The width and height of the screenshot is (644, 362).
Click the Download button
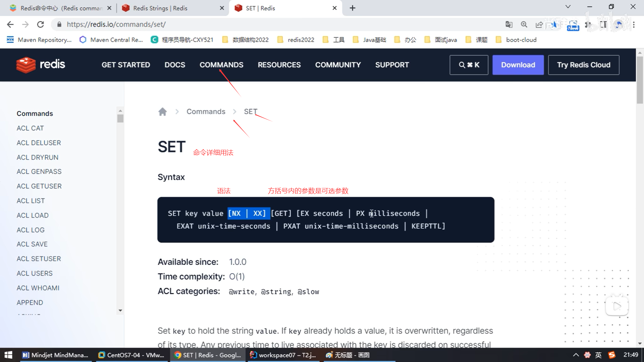click(518, 65)
